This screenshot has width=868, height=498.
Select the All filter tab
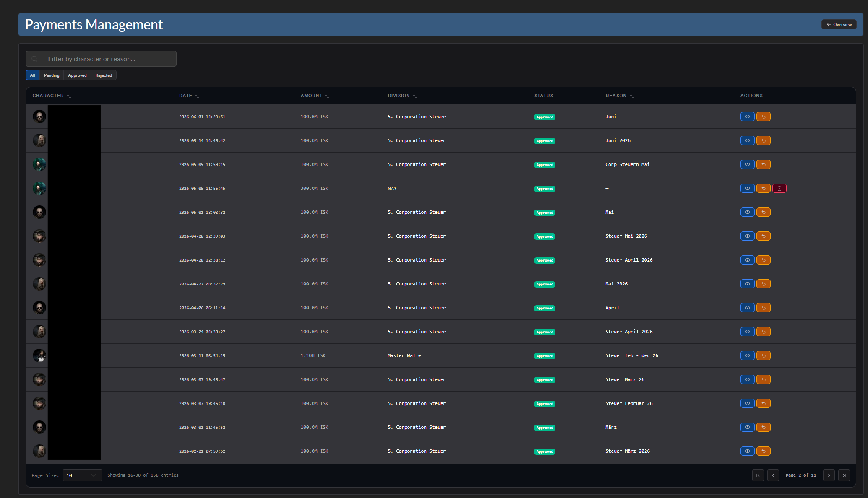pyautogui.click(x=33, y=75)
